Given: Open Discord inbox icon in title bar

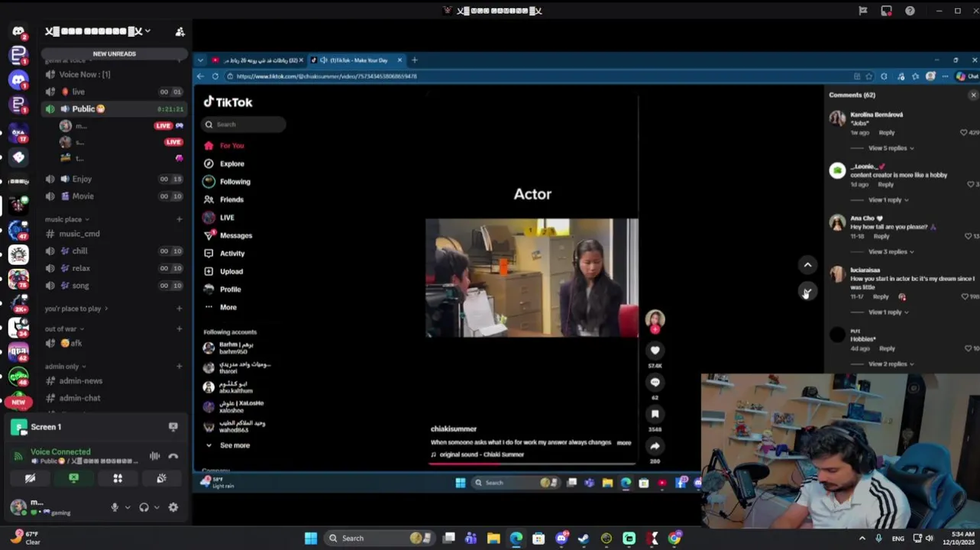Looking at the screenshot, I should pos(886,11).
